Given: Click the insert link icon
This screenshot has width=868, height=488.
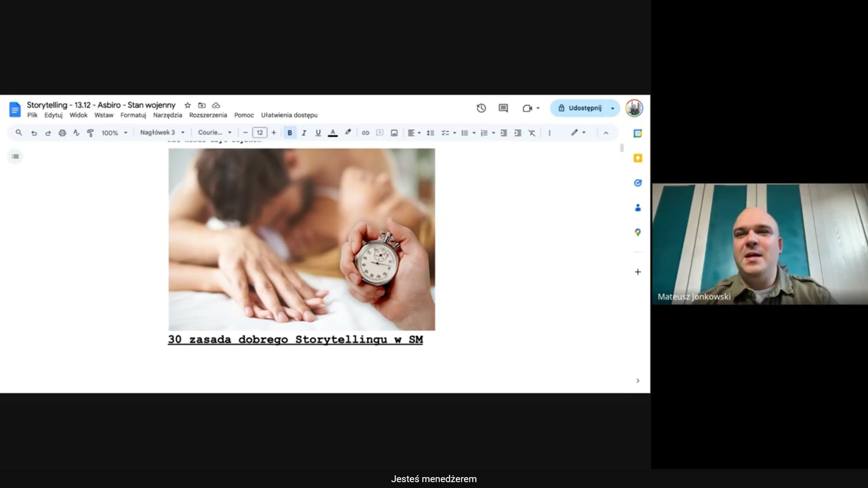Looking at the screenshot, I should [365, 133].
